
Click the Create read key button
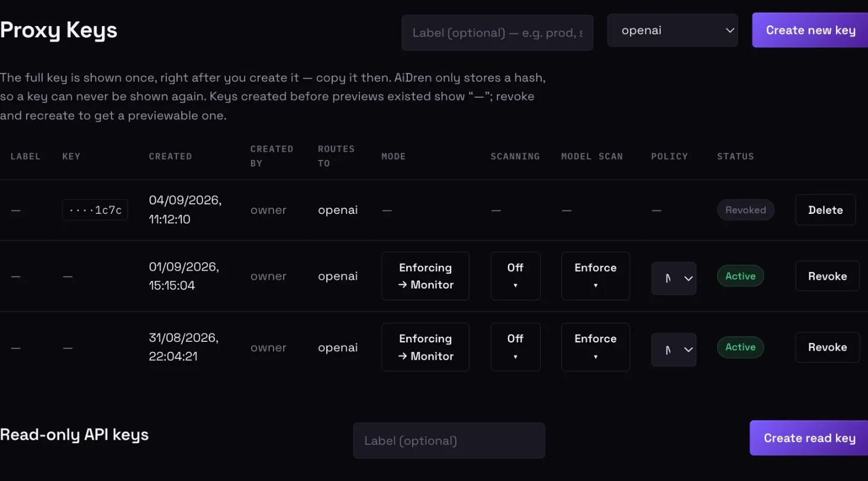point(809,438)
